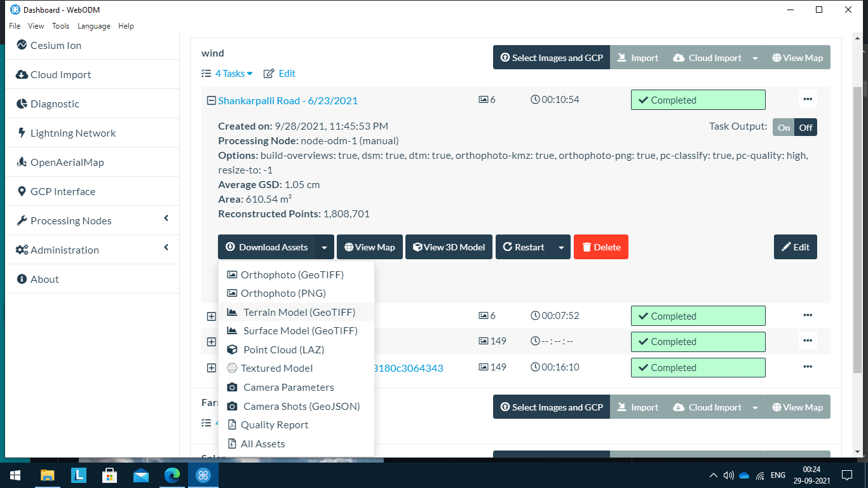Click Select Images and GCP for wind project
The height and width of the screenshot is (488, 868).
tap(551, 58)
